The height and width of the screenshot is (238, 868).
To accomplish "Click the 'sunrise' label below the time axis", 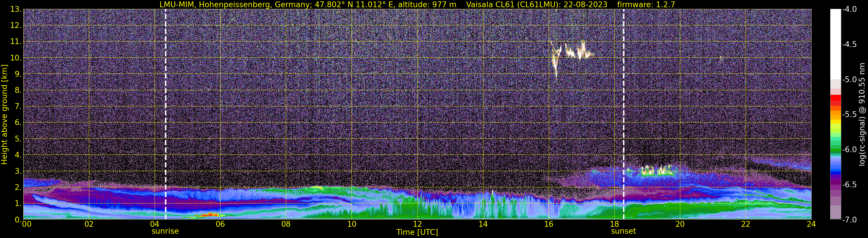I will [165, 231].
